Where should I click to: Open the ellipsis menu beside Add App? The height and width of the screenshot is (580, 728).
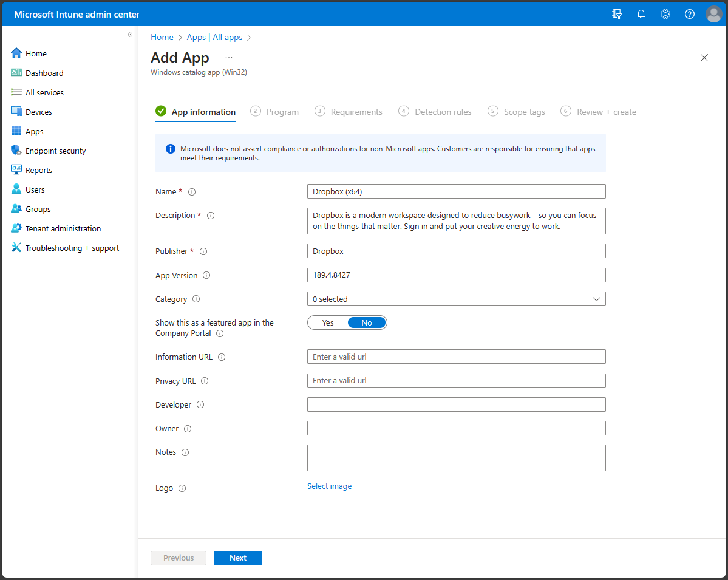tap(229, 58)
